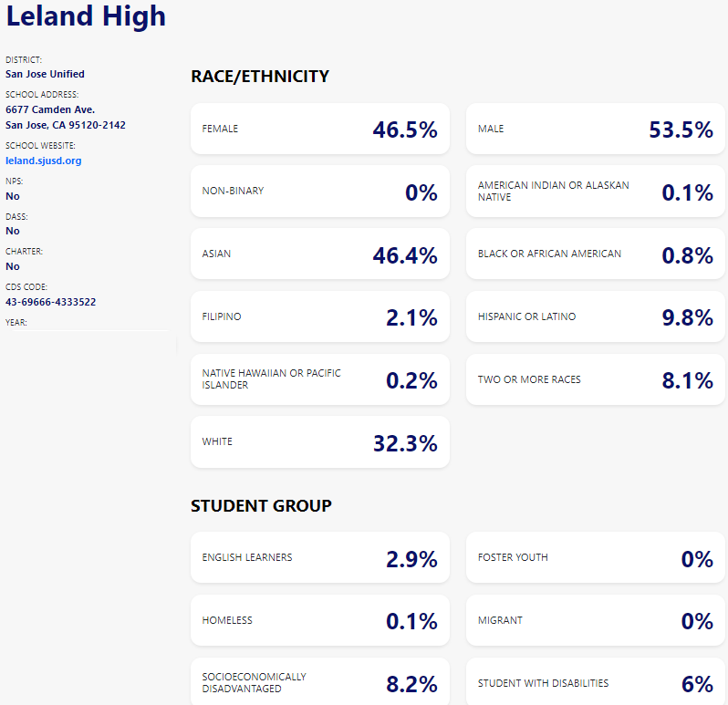Click the Non-Binary 0% card

[x=319, y=192]
